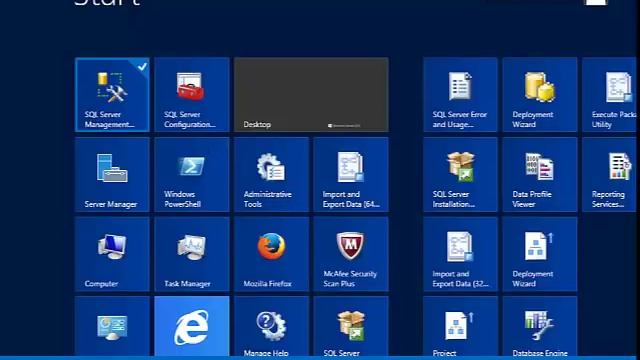Launch SQL Server Error and Usage tile
The height and width of the screenshot is (360, 640).
tap(460, 95)
